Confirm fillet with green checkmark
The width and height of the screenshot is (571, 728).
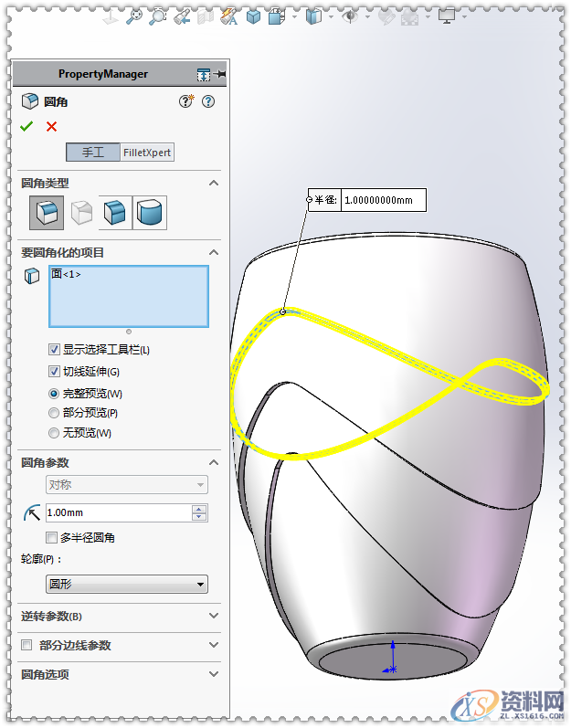point(26,126)
